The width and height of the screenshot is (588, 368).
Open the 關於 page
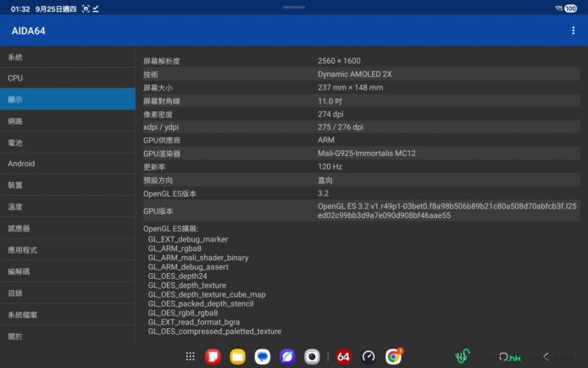tap(68, 336)
